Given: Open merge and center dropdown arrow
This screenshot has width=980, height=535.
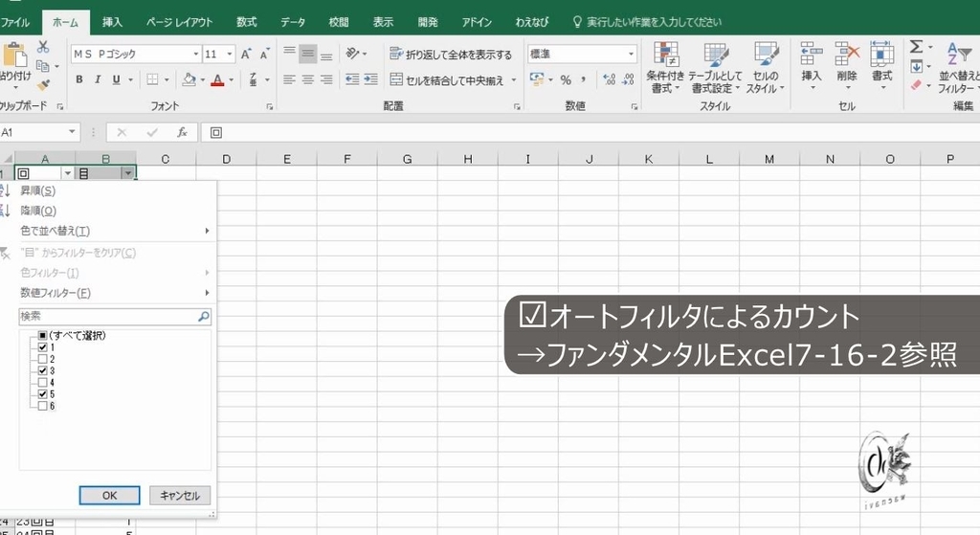Looking at the screenshot, I should click(514, 80).
